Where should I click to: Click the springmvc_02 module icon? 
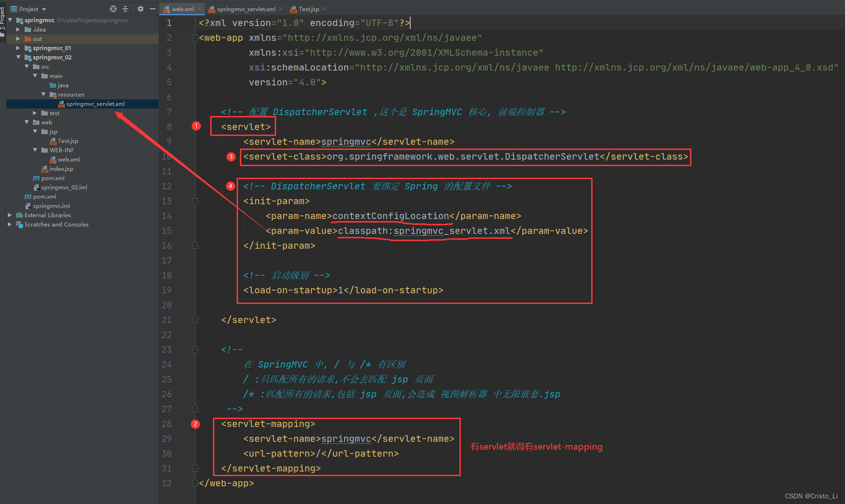(28, 57)
